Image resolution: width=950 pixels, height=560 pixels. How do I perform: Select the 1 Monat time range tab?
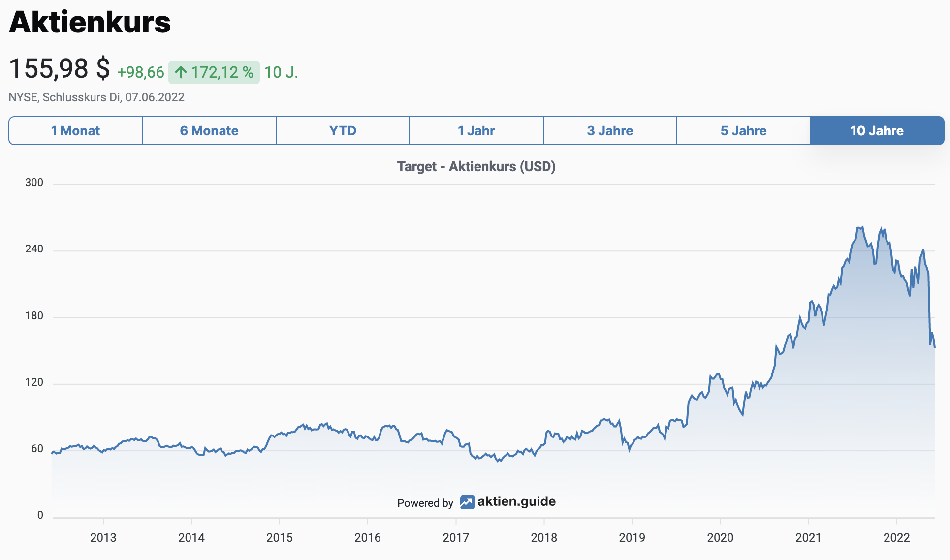click(x=75, y=131)
